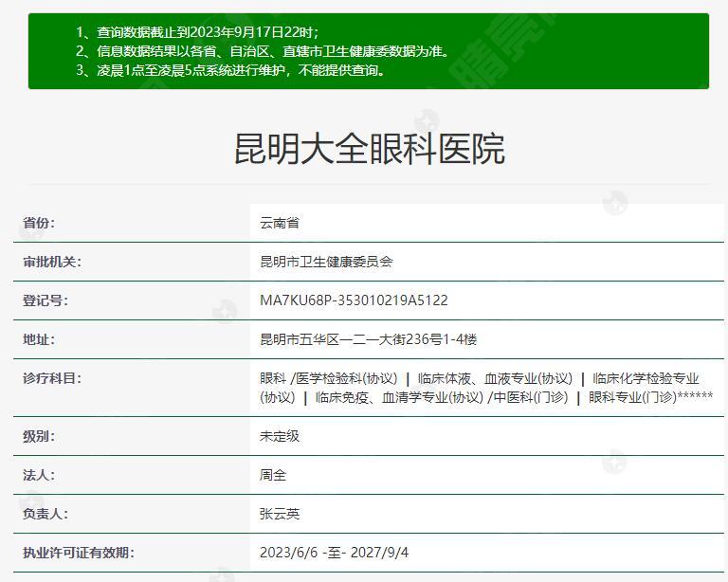The width and height of the screenshot is (728, 582).
Task: Click the 登记号 label
Action: [x=45, y=300]
